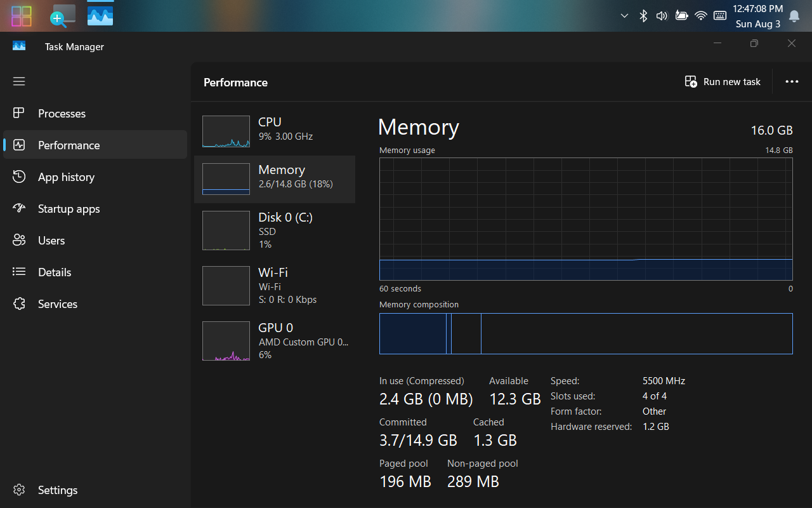812x508 pixels.
Task: Open the notification bell icon
Action: pyautogui.click(x=794, y=16)
